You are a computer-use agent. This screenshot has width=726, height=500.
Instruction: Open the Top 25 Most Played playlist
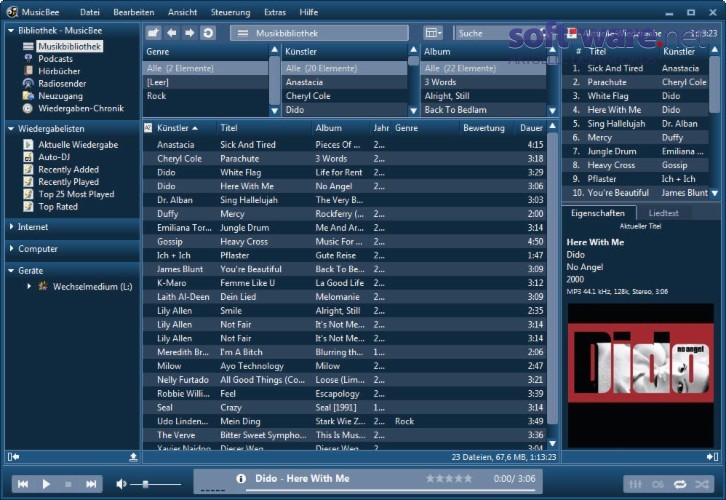coord(76,194)
